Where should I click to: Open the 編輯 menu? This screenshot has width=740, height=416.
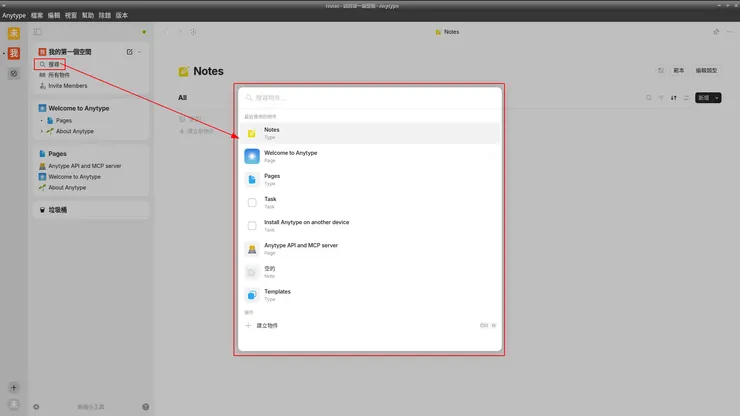click(54, 15)
